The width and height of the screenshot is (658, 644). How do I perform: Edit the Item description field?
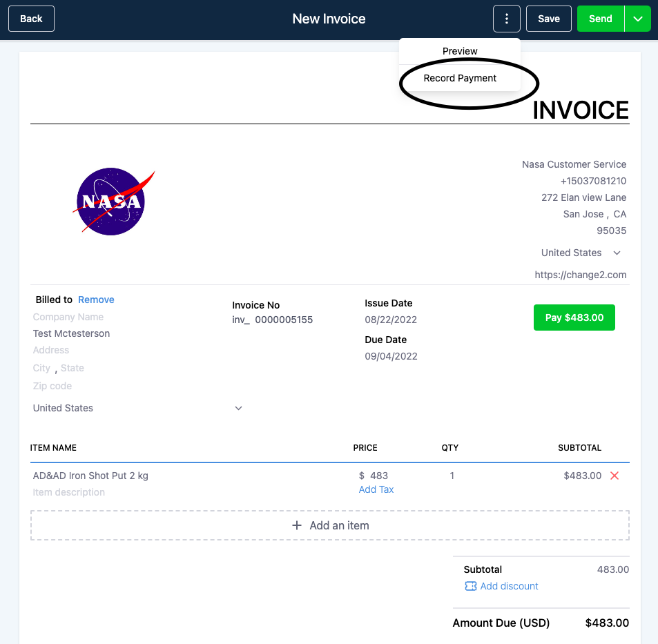[x=69, y=492]
